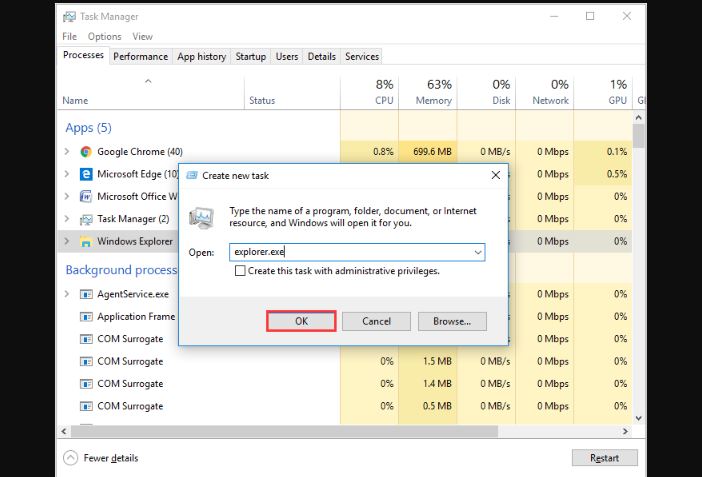This screenshot has height=477, width=702.
Task: Click the vertical scrollbar up arrow
Action: click(x=638, y=118)
